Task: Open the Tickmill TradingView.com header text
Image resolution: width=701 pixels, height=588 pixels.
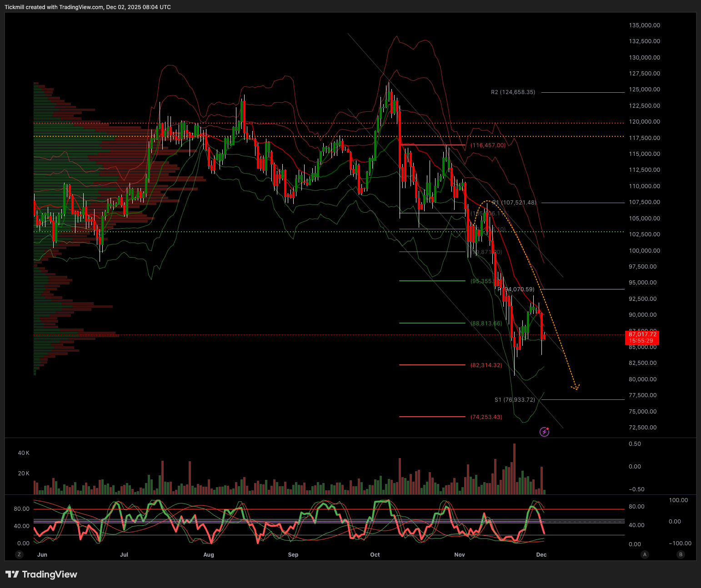Action: [88, 7]
